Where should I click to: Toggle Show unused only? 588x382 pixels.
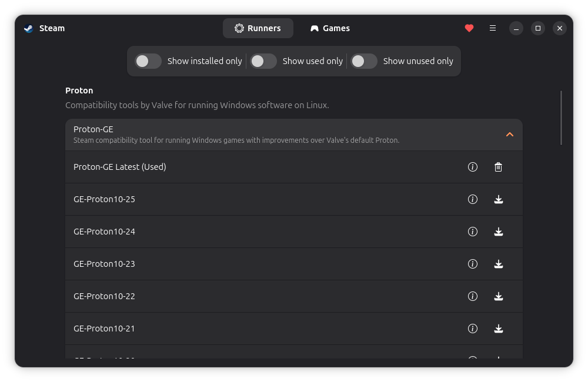click(x=363, y=61)
